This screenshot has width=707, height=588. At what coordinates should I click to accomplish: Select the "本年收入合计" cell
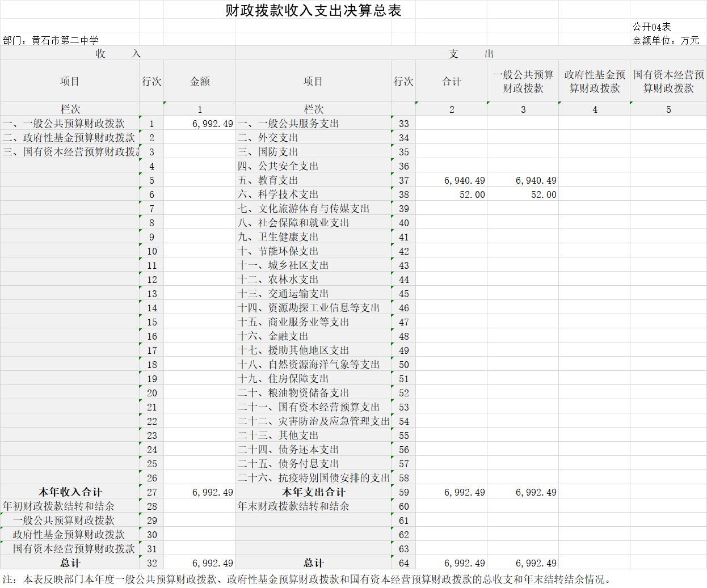point(70,492)
